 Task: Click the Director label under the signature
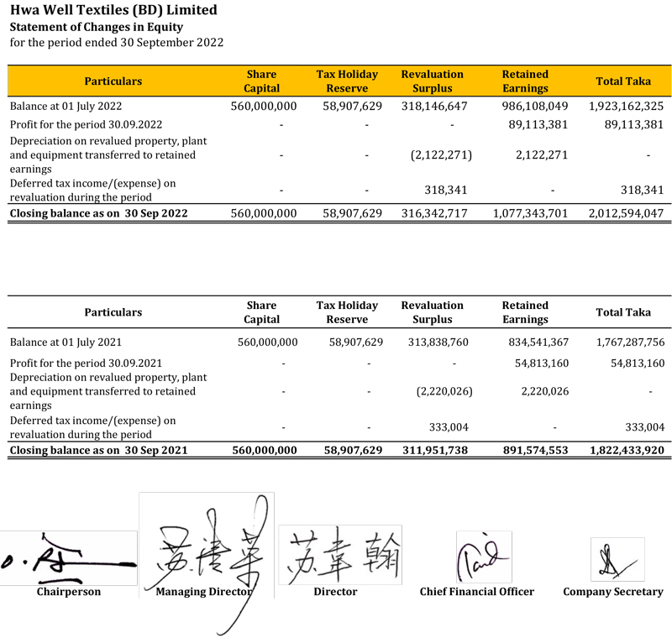pyautogui.click(x=335, y=592)
